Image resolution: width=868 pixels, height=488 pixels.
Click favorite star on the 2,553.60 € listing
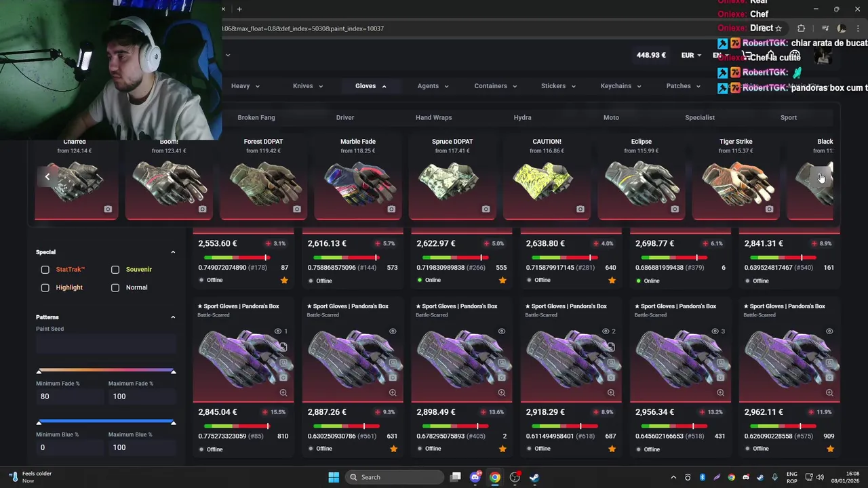(x=284, y=280)
